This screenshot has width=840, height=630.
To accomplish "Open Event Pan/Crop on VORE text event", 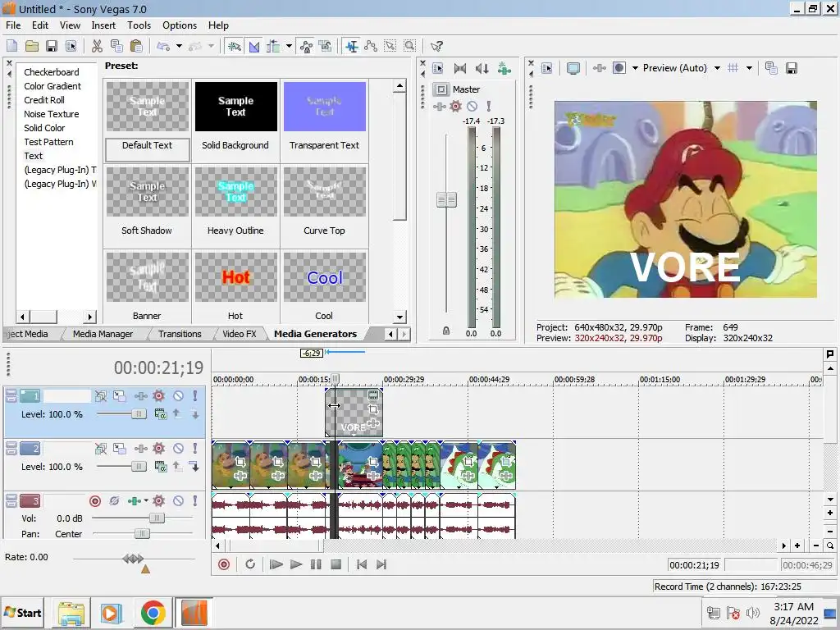I will tap(373, 409).
